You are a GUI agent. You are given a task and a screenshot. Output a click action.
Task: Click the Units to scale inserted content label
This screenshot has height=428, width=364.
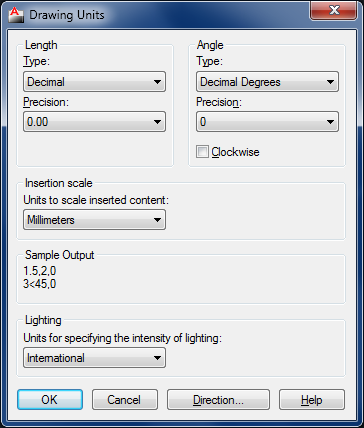coord(96,200)
